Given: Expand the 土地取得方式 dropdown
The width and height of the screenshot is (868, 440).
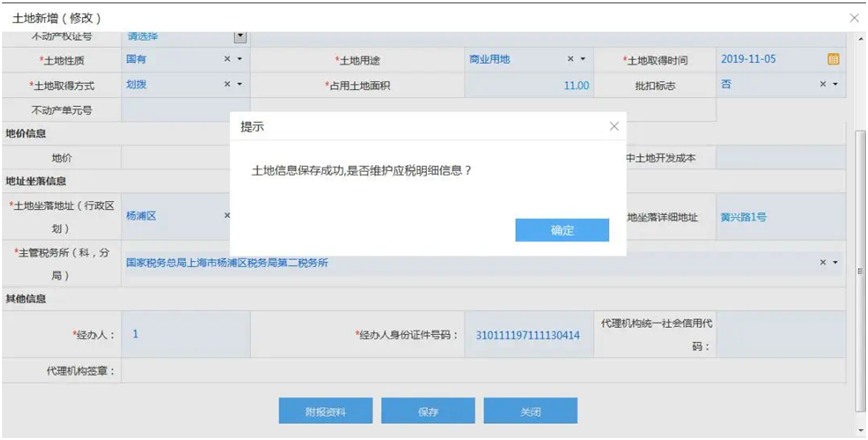Looking at the screenshot, I should tap(240, 84).
